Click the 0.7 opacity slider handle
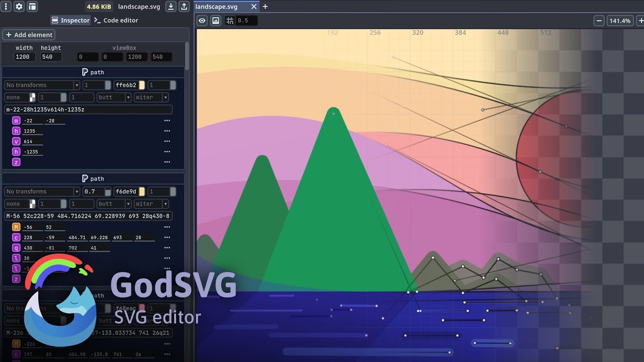Screen dimensions: 644x362 (x=108, y=192)
